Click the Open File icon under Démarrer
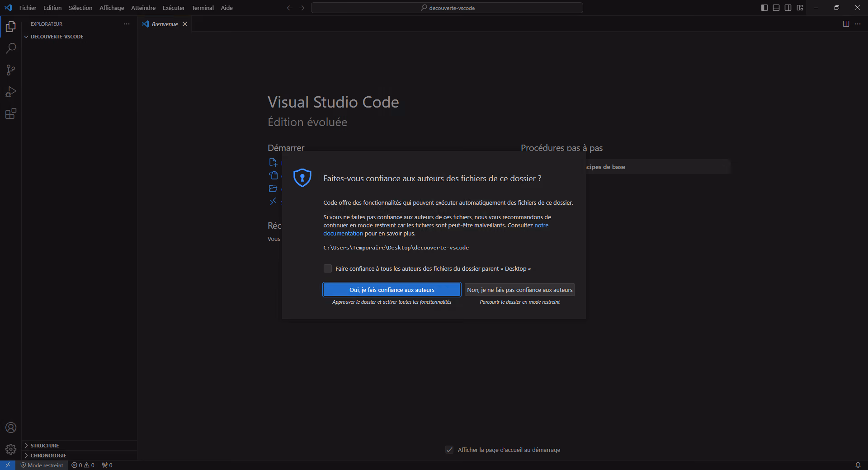 pos(273,175)
